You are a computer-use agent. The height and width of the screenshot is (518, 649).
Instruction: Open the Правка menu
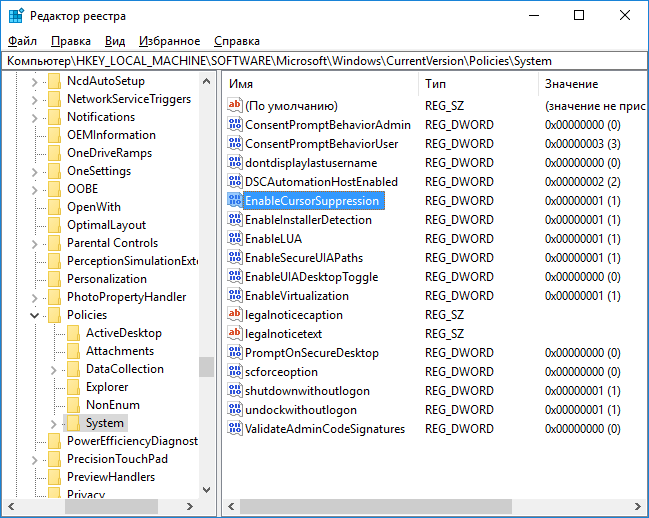(71, 41)
